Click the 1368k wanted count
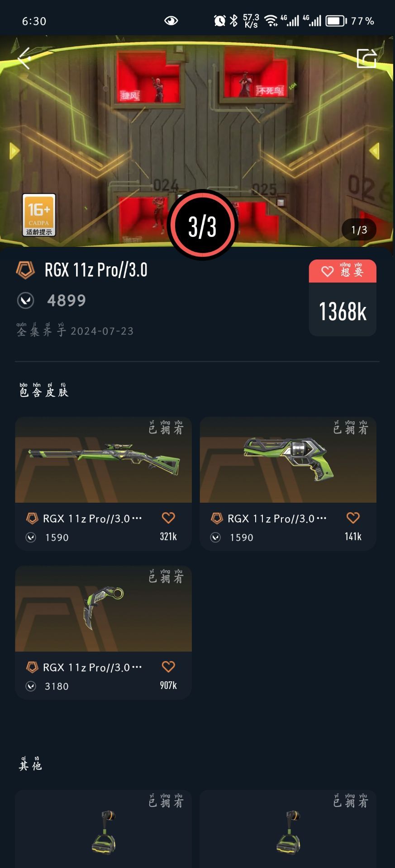395x868 pixels. coord(343,311)
